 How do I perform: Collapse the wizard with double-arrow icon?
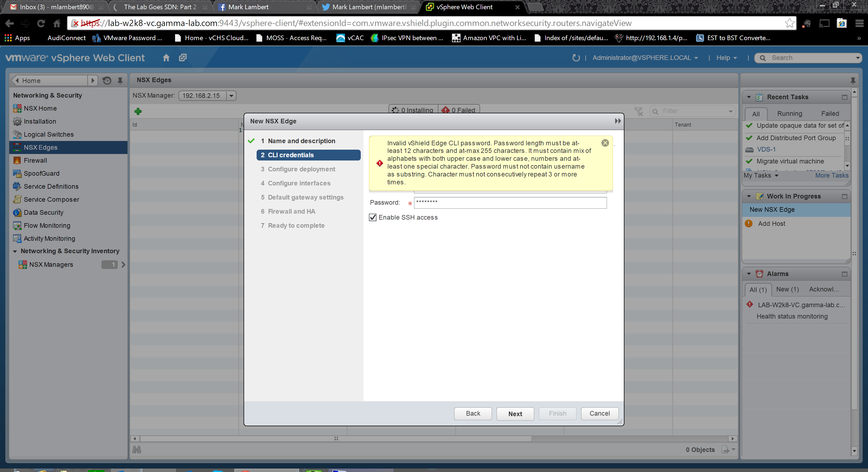tap(617, 121)
